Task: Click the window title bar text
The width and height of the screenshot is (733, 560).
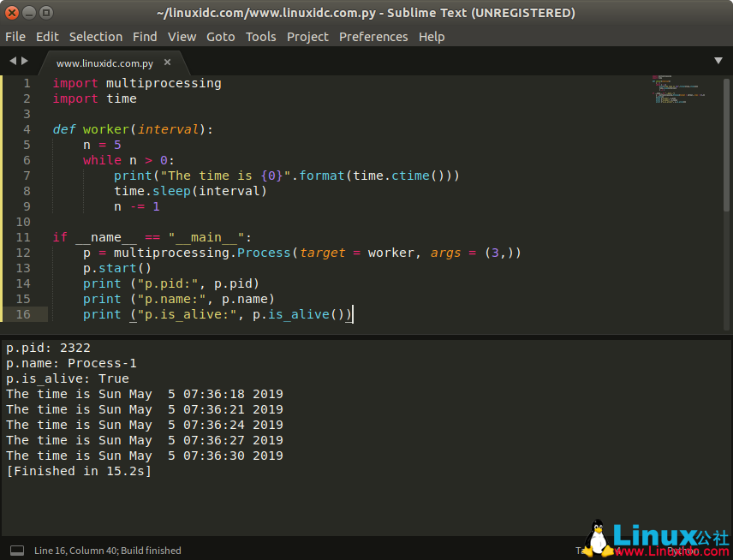Action: pos(366,13)
